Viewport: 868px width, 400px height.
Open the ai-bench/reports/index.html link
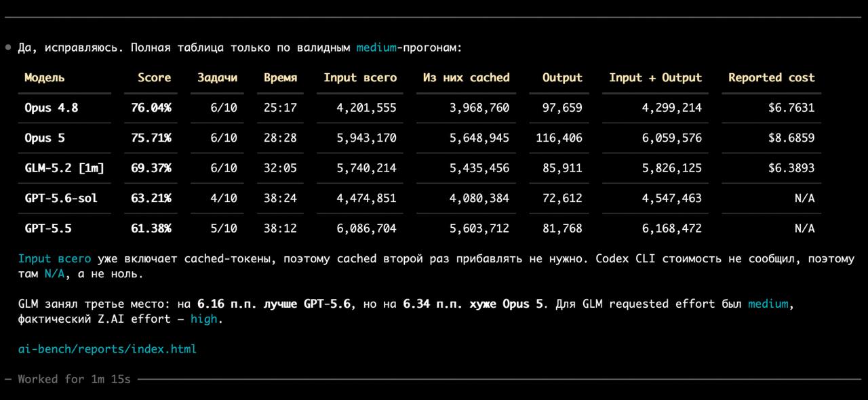tap(107, 349)
